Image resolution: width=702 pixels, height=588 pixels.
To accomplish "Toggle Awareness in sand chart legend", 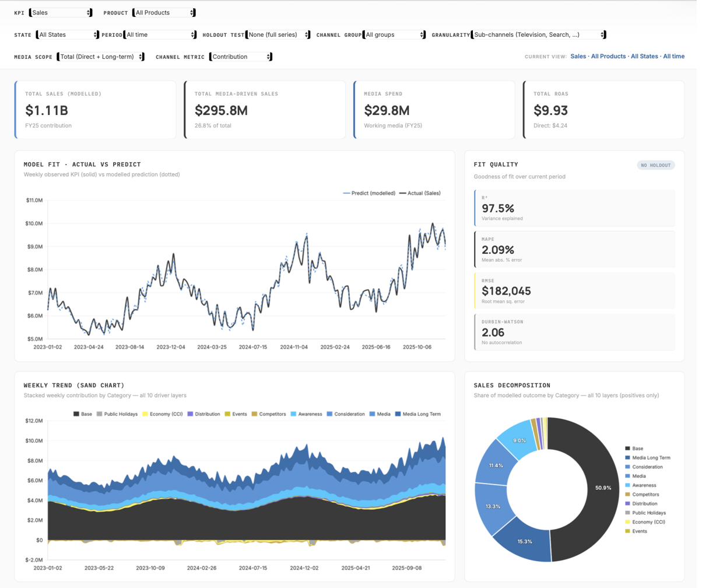I will [x=306, y=414].
